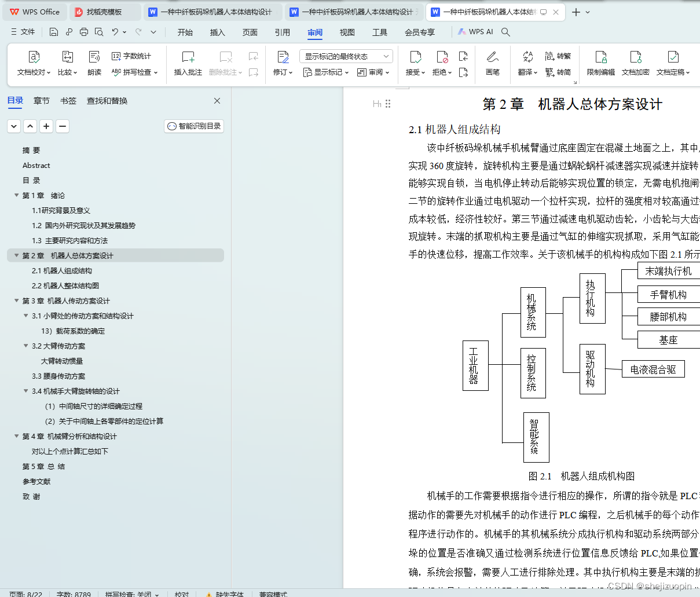Jump to 参考文献 in outline

pos(36,481)
